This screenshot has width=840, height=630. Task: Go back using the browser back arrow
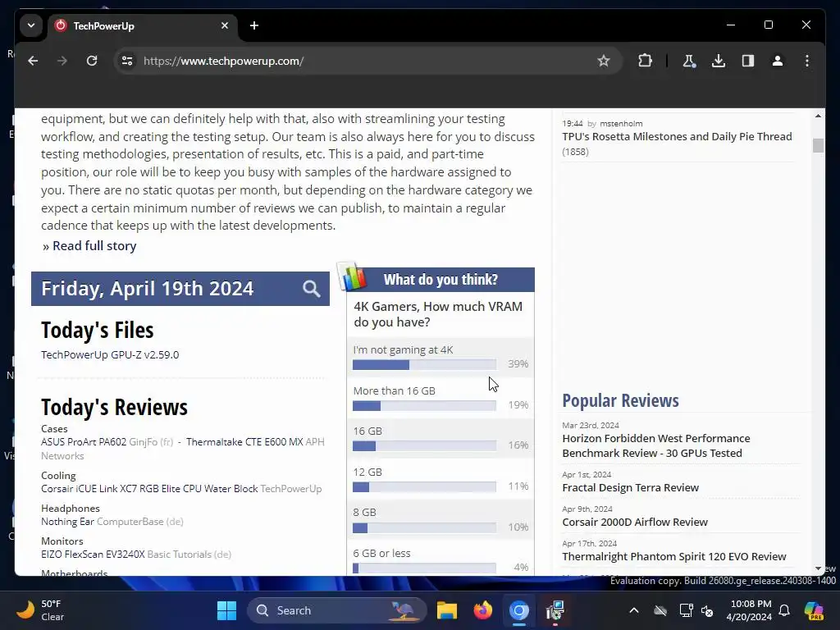point(33,61)
